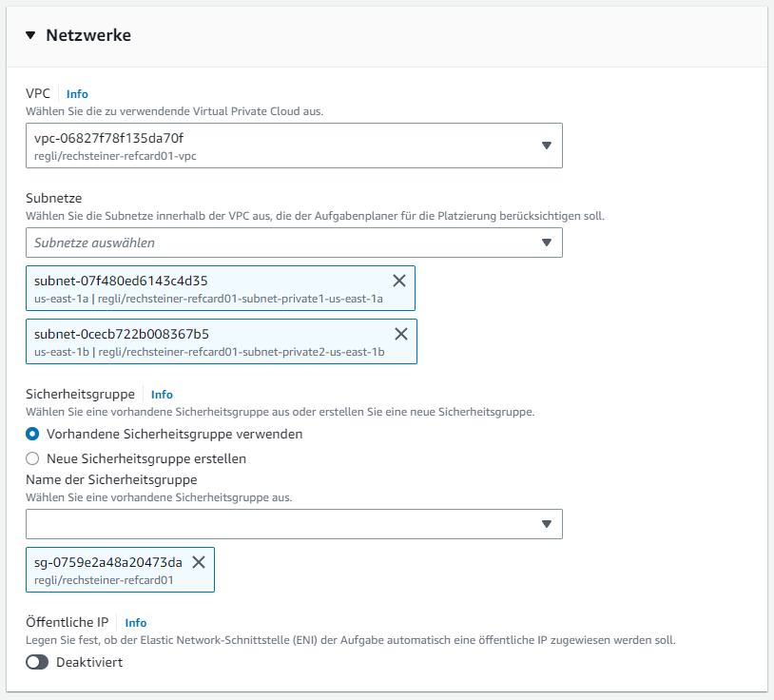Open the Info link next to VPC

pos(77,94)
